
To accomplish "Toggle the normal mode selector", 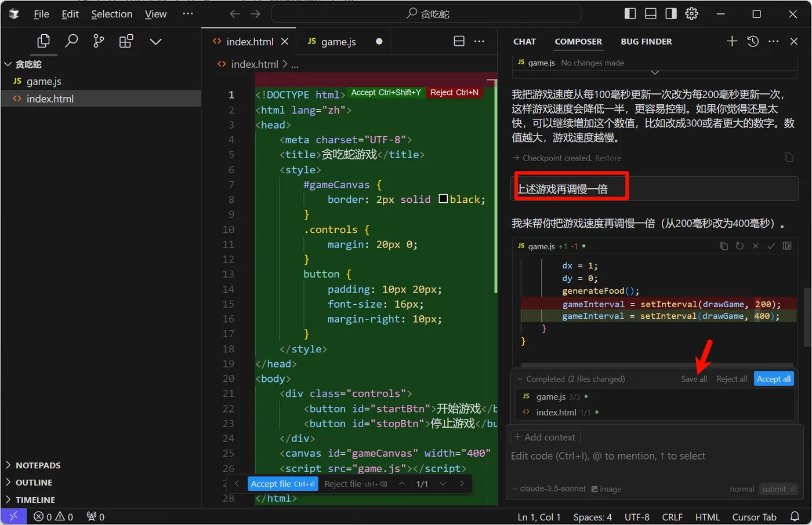I will 742,488.
